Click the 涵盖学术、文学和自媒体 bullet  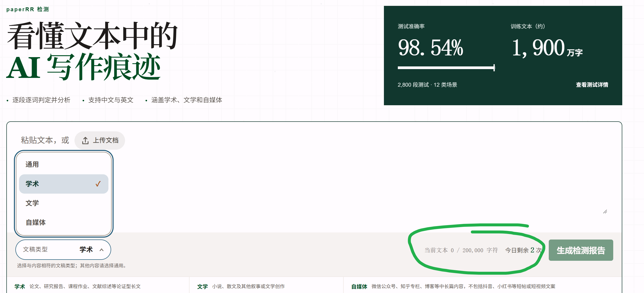point(187,100)
